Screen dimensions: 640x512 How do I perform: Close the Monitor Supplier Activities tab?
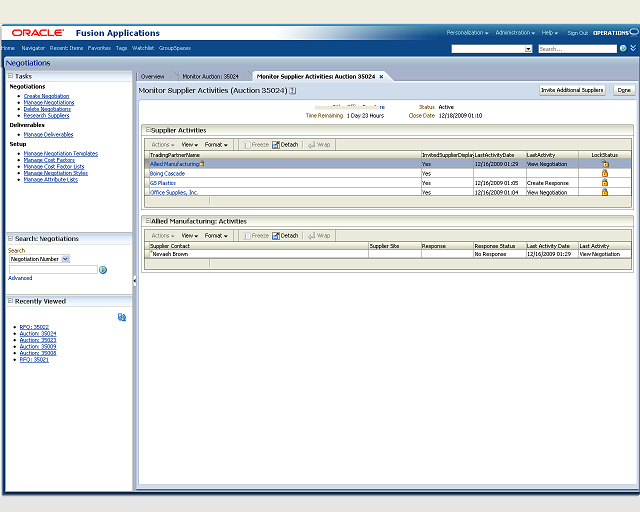(x=381, y=76)
